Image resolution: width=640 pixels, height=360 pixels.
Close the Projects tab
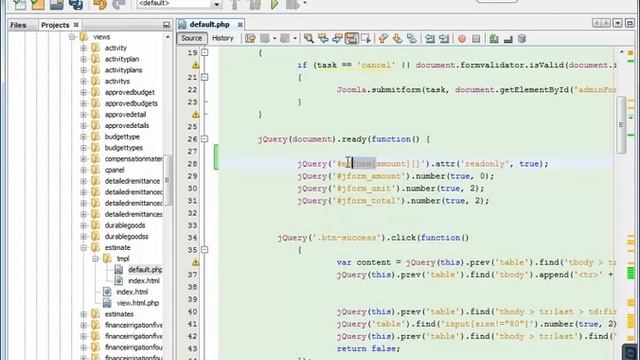(76, 25)
